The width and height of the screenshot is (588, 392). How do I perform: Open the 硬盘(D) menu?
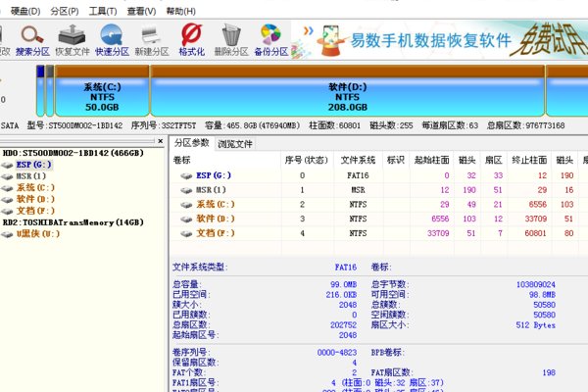25,11
